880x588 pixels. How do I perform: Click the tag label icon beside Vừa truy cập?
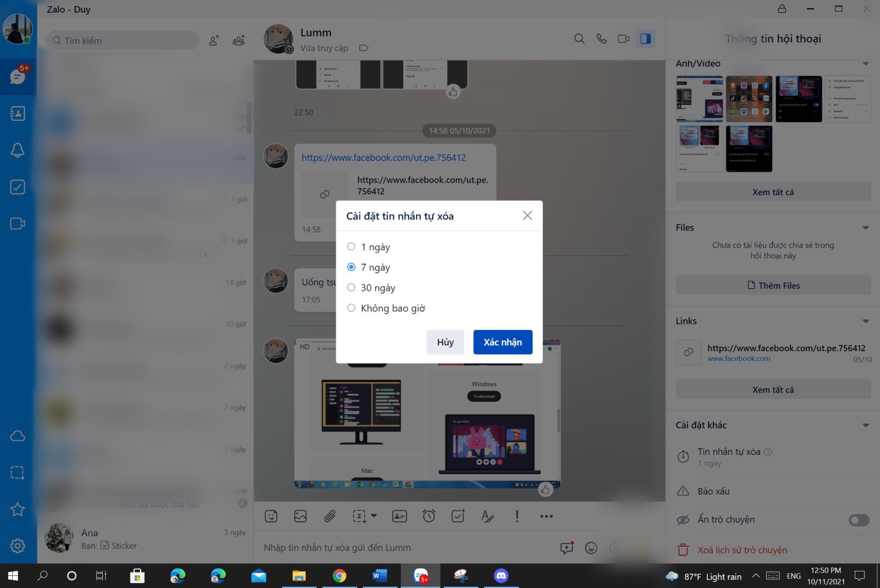364,48
